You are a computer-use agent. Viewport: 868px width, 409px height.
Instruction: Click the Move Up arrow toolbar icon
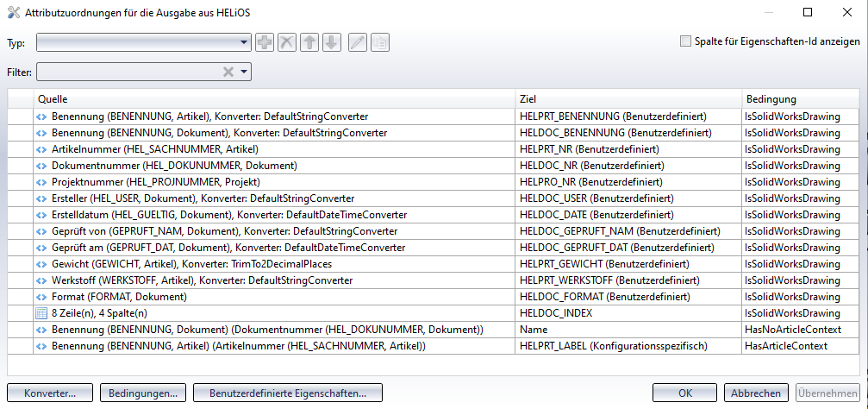click(x=310, y=42)
